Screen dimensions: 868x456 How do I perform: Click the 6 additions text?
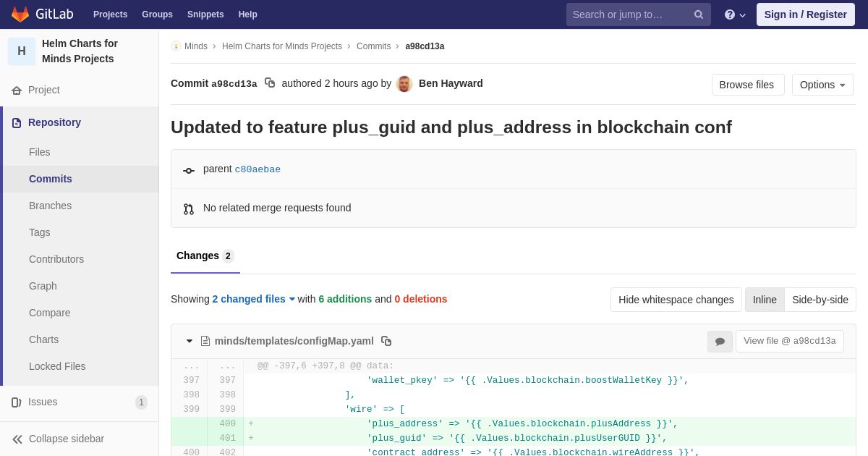[345, 299]
